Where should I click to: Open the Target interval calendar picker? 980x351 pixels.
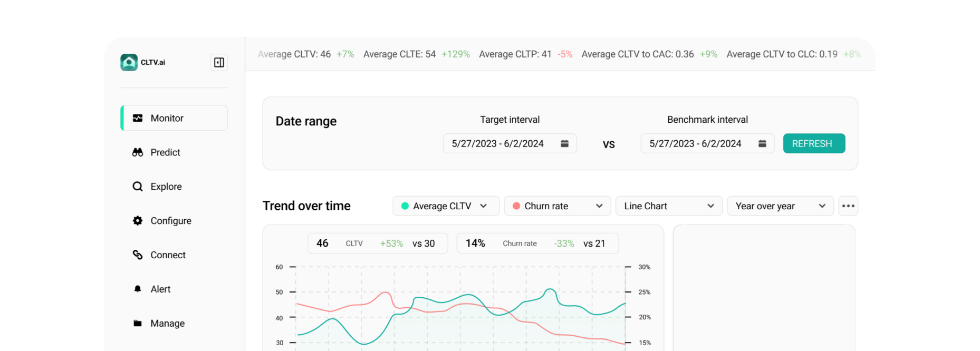pos(564,143)
